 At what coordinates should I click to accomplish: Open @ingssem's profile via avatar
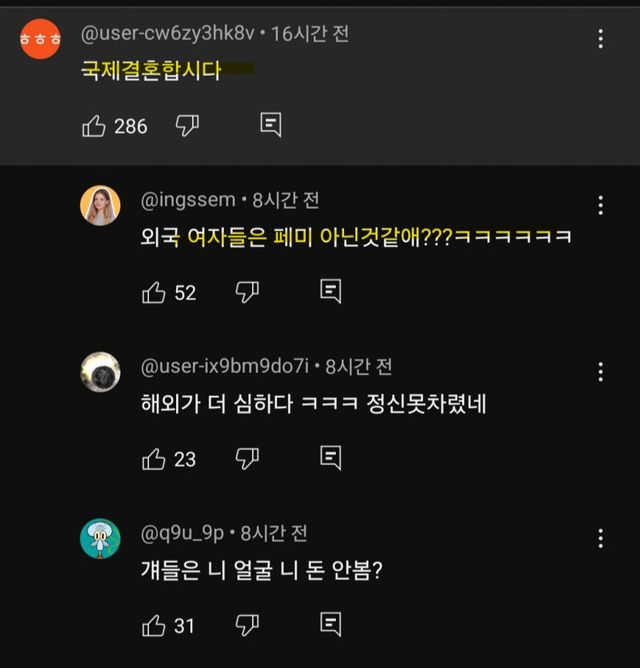click(x=100, y=205)
